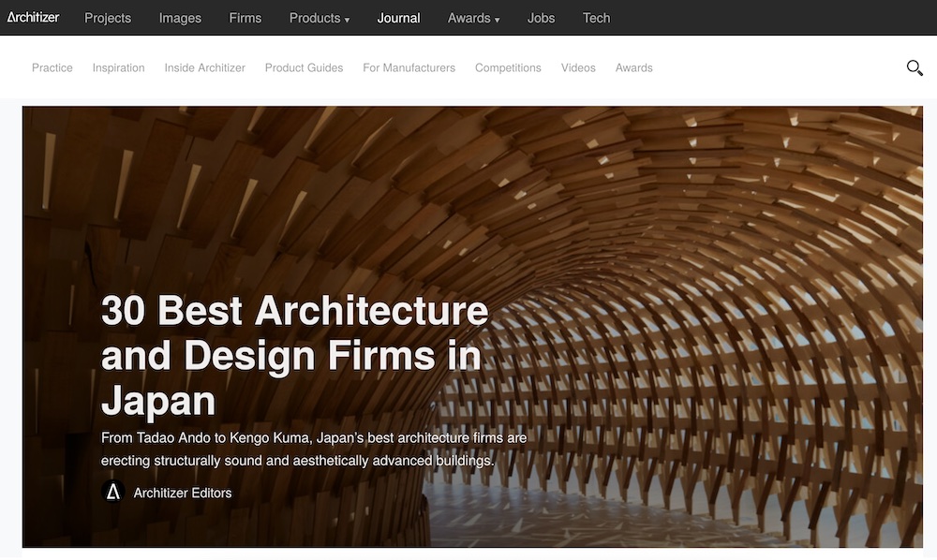Image resolution: width=937 pixels, height=560 pixels.
Task: Expand the Products dropdown menu
Action: coord(320,18)
